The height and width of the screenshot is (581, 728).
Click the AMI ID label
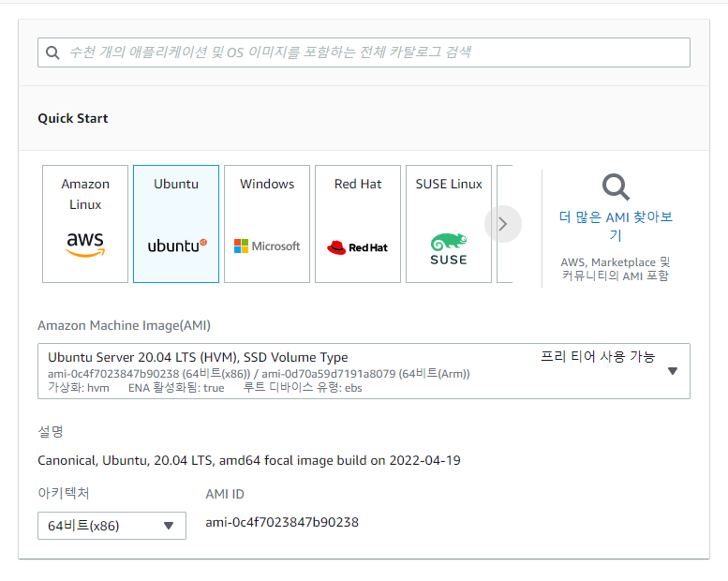225,494
